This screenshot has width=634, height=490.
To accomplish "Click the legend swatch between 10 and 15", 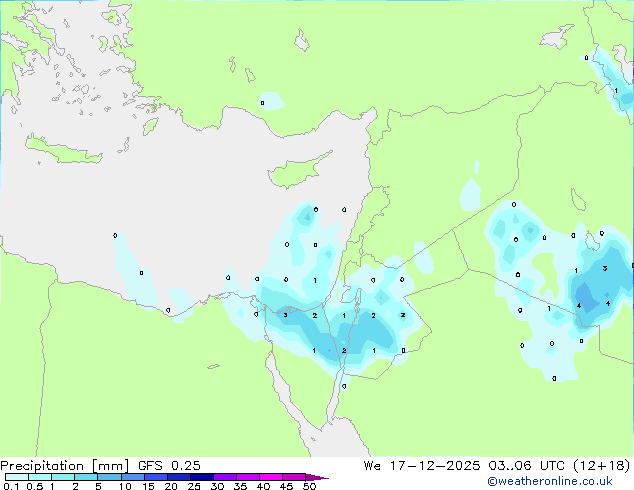I will (x=133, y=477).
